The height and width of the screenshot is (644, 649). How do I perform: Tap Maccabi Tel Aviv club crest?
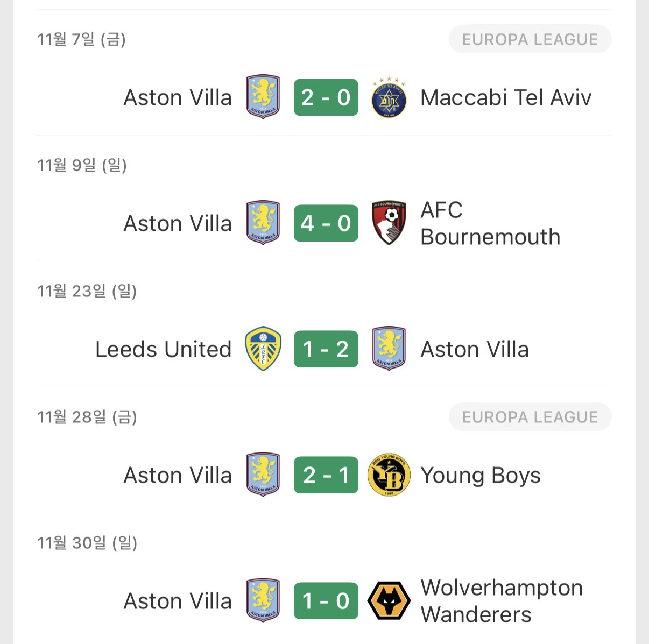(x=389, y=97)
